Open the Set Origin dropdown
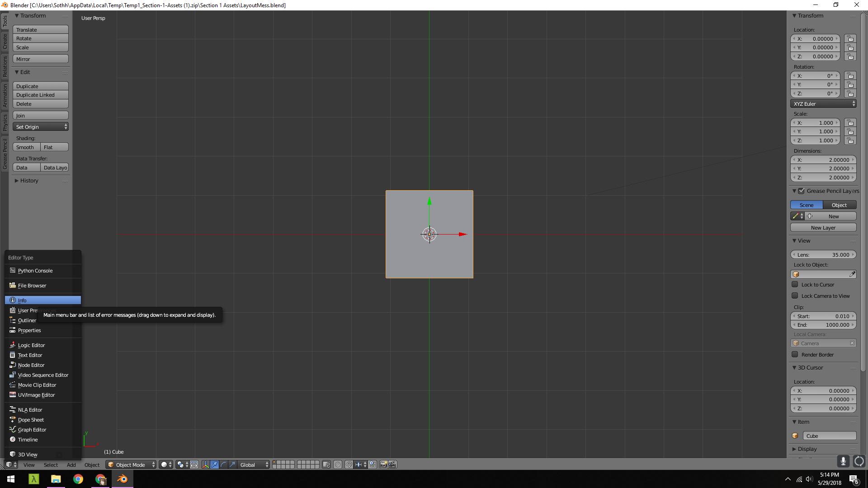This screenshot has width=868, height=488. click(41, 127)
